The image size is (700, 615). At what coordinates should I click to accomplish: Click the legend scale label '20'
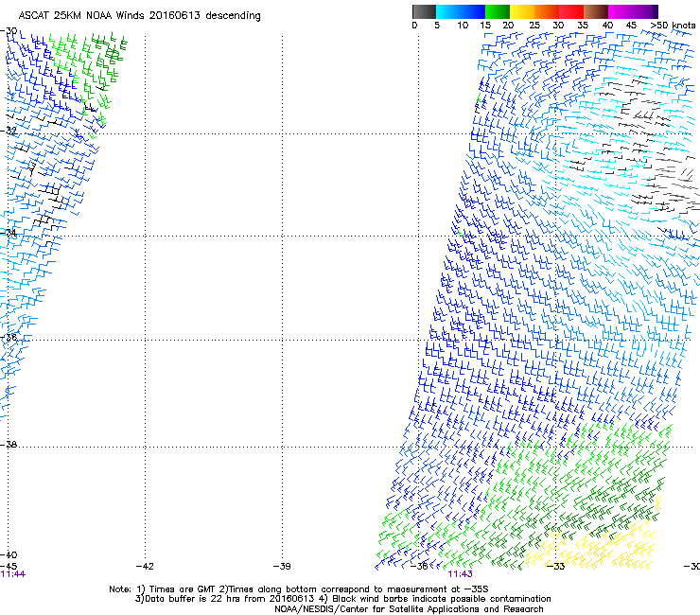click(508, 26)
